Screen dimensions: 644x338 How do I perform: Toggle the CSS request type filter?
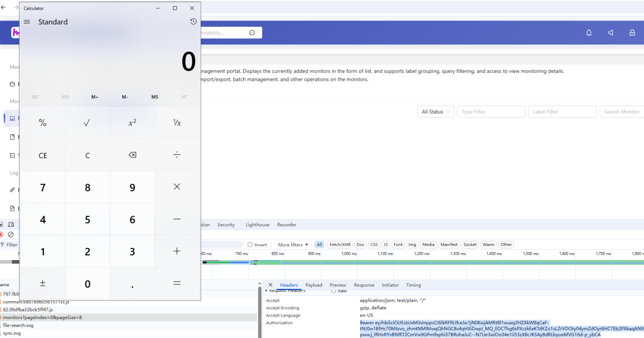click(374, 245)
